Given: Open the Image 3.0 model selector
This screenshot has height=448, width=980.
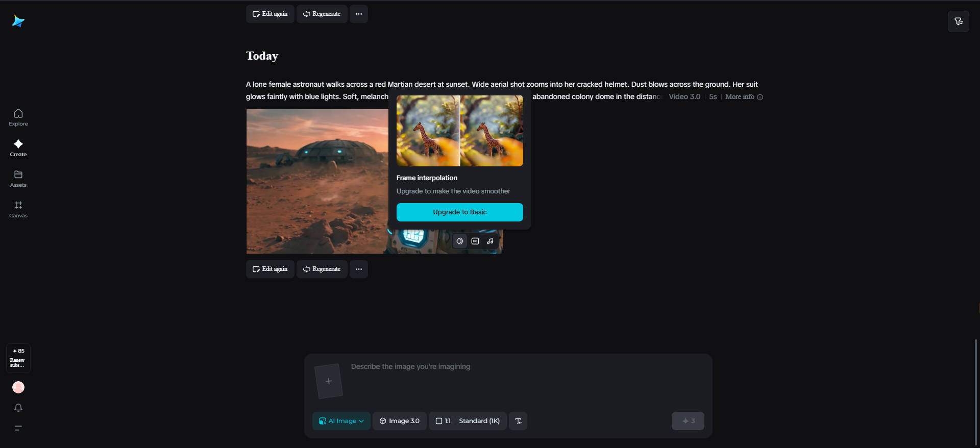Looking at the screenshot, I should point(400,421).
